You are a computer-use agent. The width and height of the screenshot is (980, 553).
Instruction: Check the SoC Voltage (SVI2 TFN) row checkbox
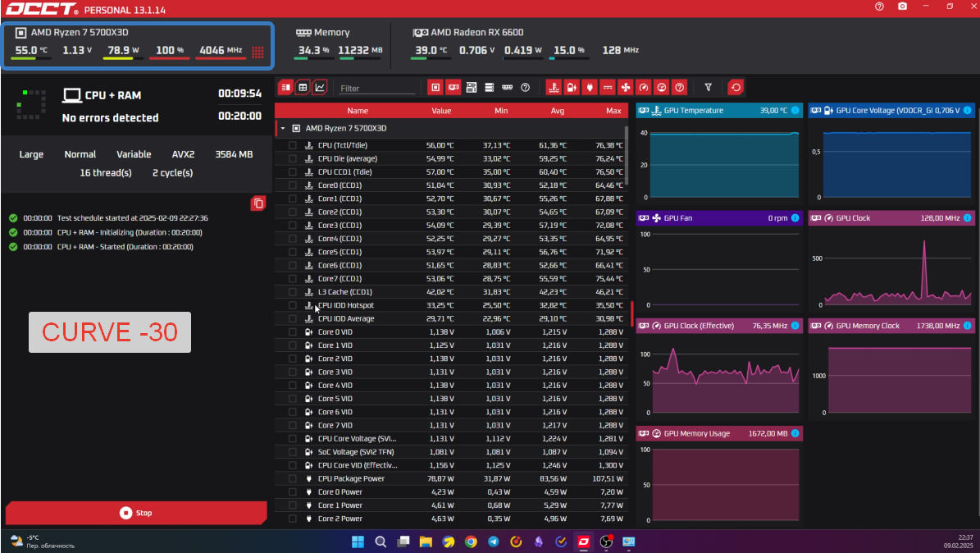[x=292, y=451]
